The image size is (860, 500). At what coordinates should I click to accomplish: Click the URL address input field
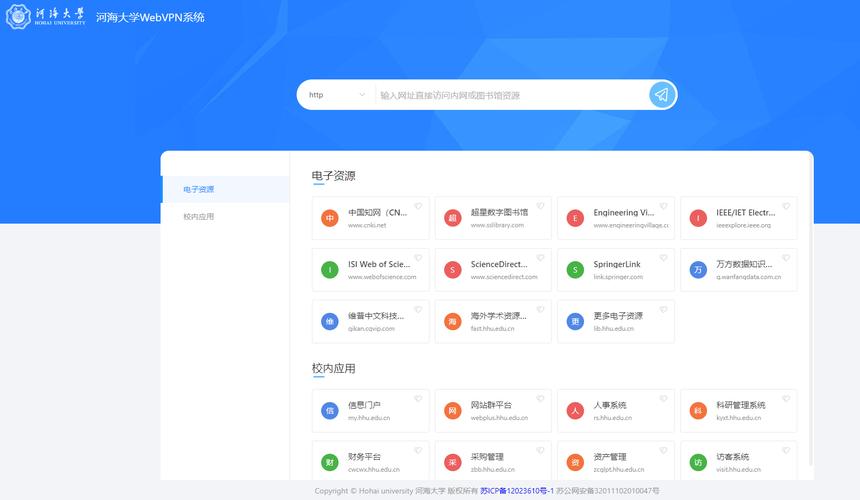click(510, 95)
